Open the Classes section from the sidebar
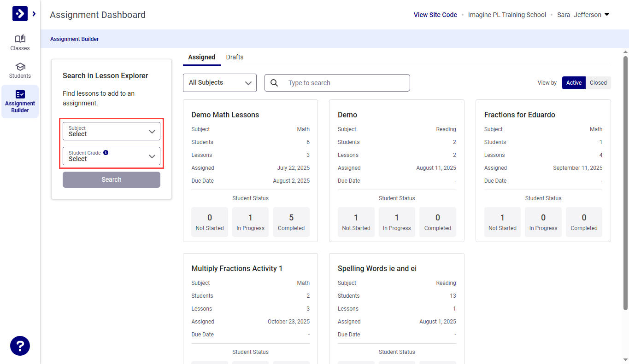Viewport: 629px width, 364px height. pyautogui.click(x=20, y=43)
